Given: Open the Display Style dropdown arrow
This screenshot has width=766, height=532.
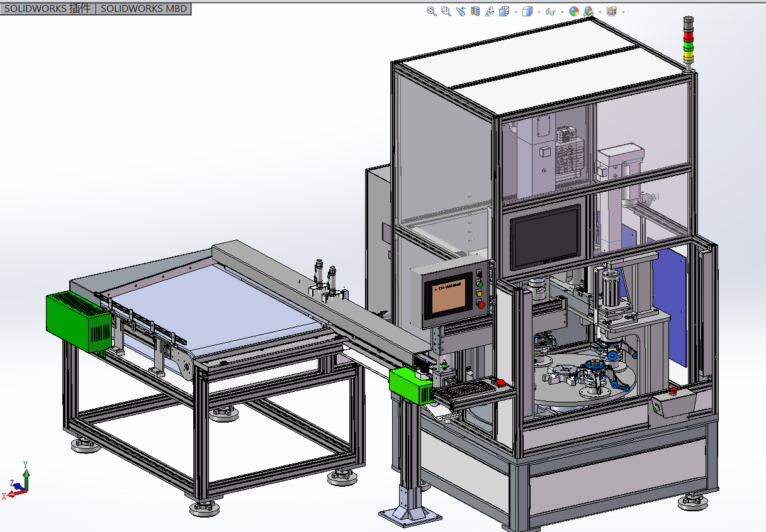Looking at the screenshot, I should tap(538, 11).
